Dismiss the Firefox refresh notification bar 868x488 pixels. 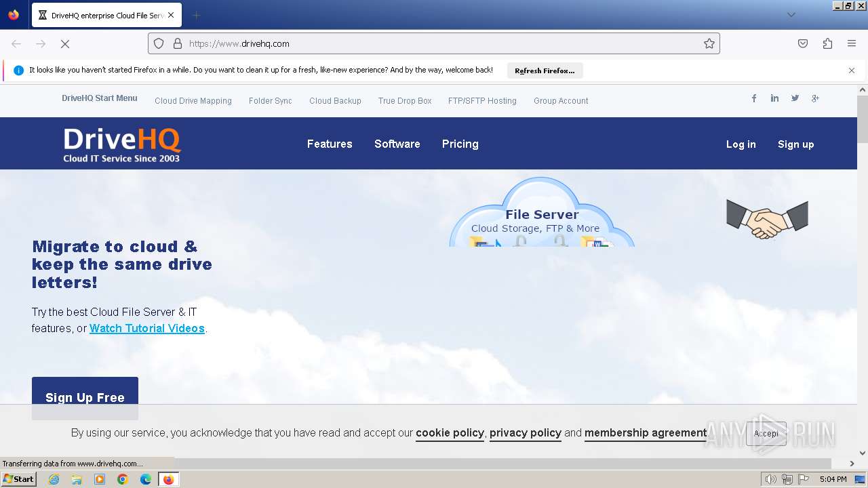click(x=852, y=70)
